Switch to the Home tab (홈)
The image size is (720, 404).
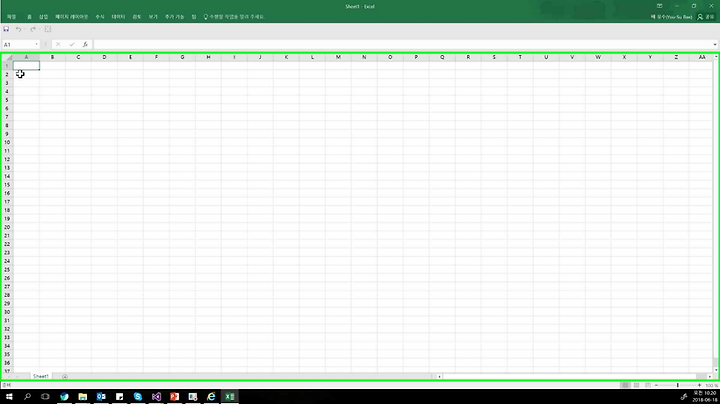29,17
